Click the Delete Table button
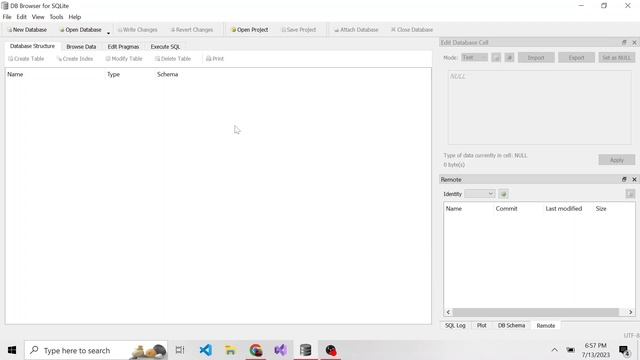The height and width of the screenshot is (360, 640). click(173, 59)
